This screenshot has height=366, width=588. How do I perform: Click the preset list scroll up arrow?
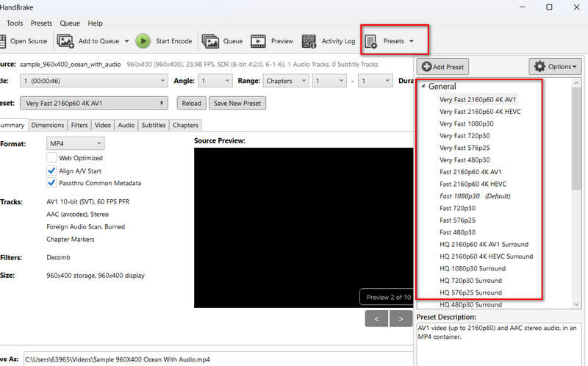coord(576,82)
